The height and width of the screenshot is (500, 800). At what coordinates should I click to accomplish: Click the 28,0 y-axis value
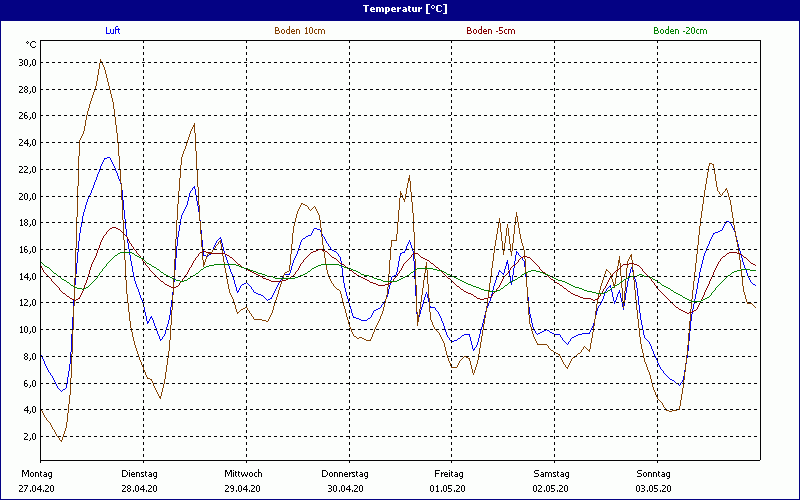pyautogui.click(x=27, y=90)
